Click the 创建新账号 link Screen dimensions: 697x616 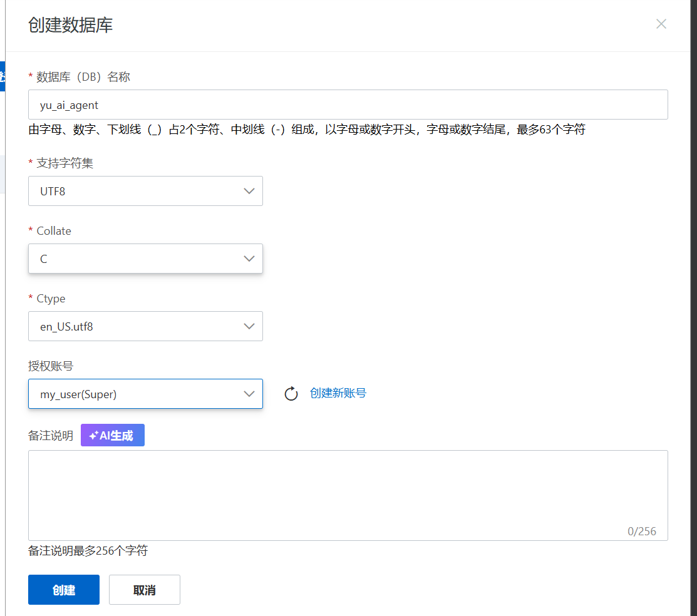(338, 393)
